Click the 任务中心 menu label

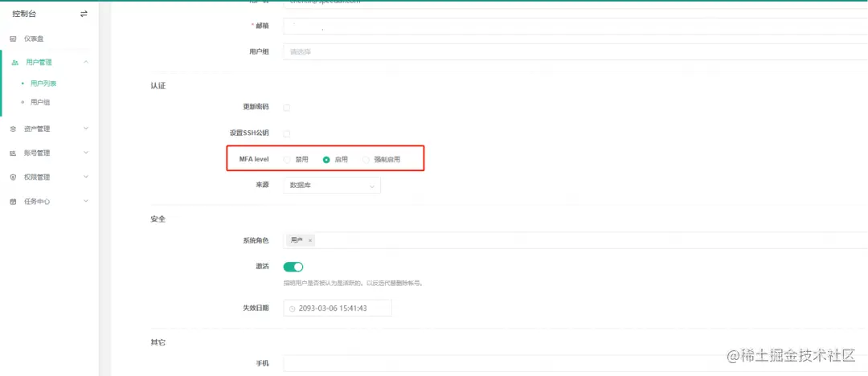click(x=37, y=202)
